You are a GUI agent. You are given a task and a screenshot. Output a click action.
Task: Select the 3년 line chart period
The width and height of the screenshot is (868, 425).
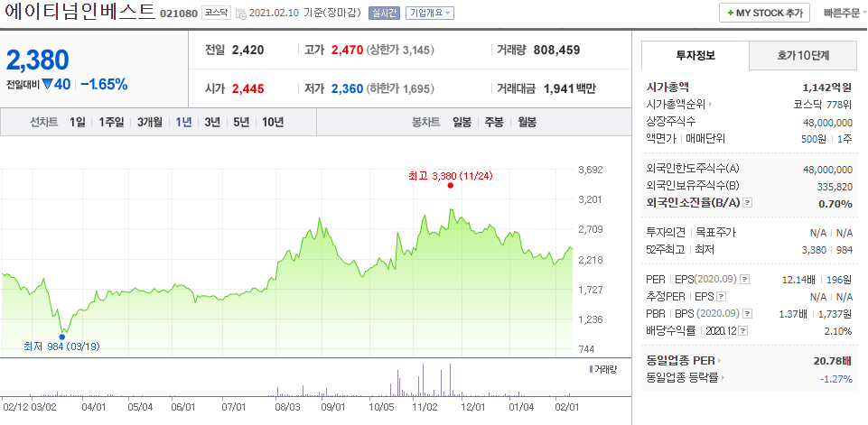[212, 123]
